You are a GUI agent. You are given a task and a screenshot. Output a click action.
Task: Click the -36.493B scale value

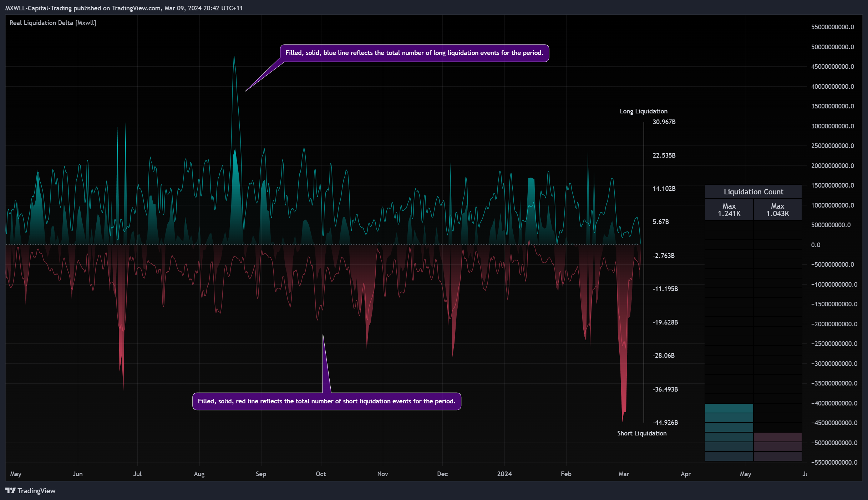tap(665, 389)
